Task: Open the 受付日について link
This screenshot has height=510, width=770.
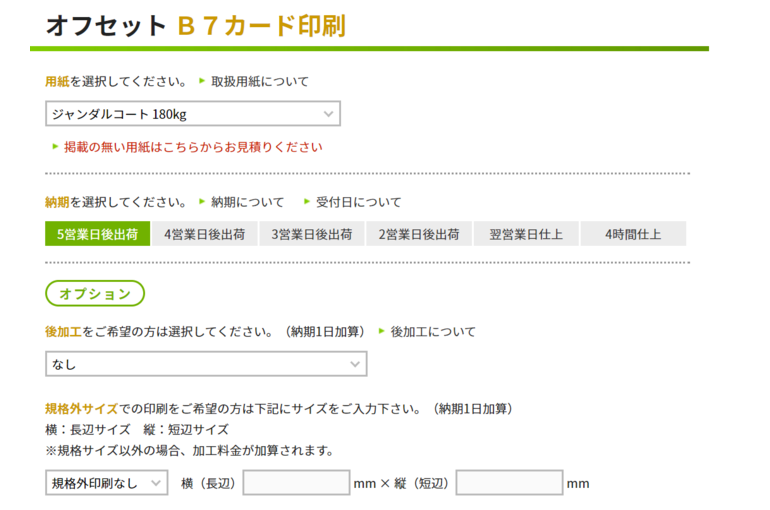Action: click(358, 202)
